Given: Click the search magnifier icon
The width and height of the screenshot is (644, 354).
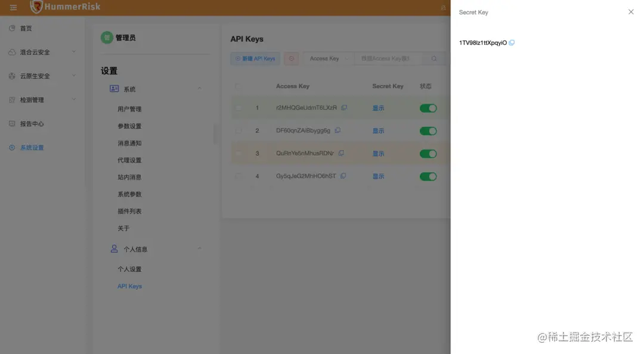Looking at the screenshot, I should click(x=434, y=58).
